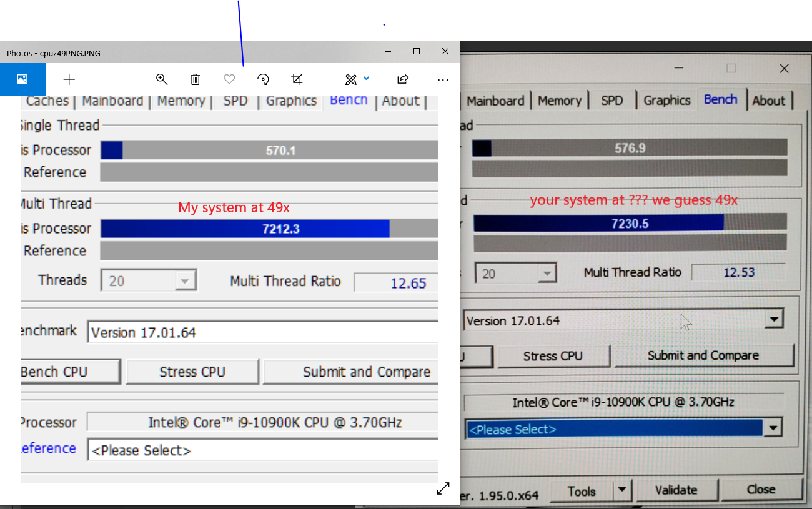This screenshot has height=509, width=812.
Task: Click processor name field in left image
Action: [x=262, y=422]
